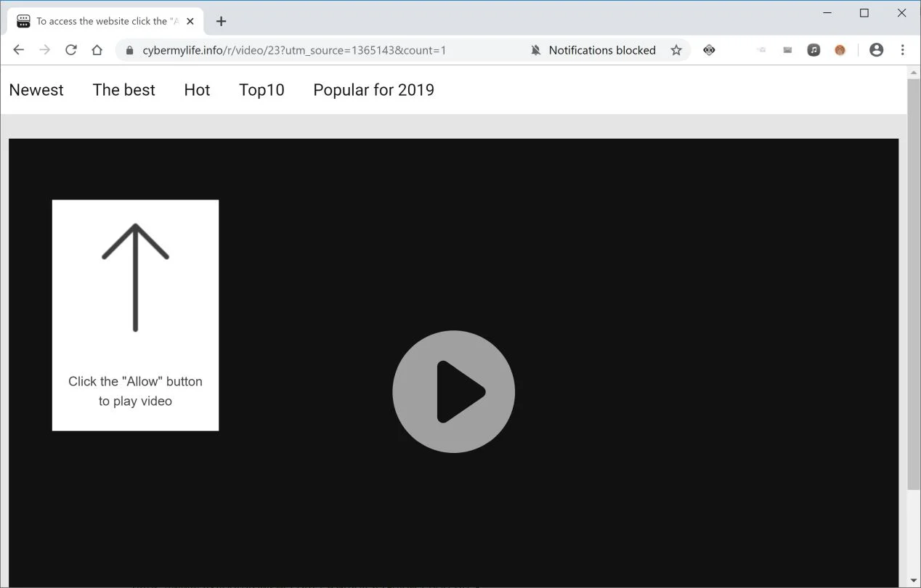Reload the current page

[x=71, y=50]
